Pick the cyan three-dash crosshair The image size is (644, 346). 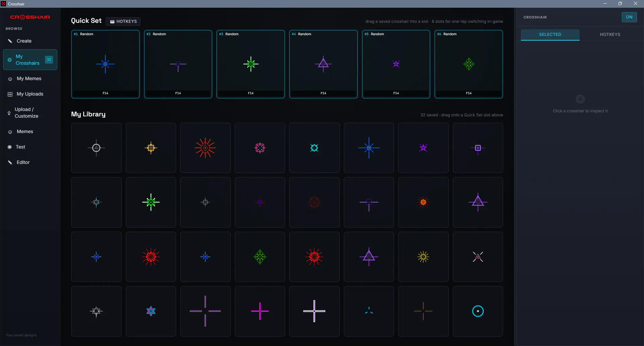(x=369, y=311)
